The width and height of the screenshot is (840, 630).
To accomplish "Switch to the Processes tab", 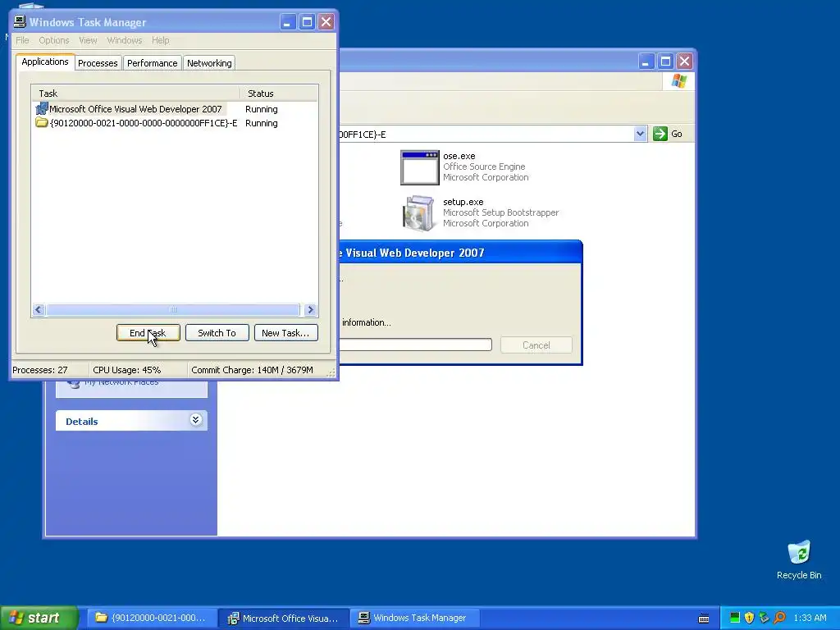I will 98,63.
